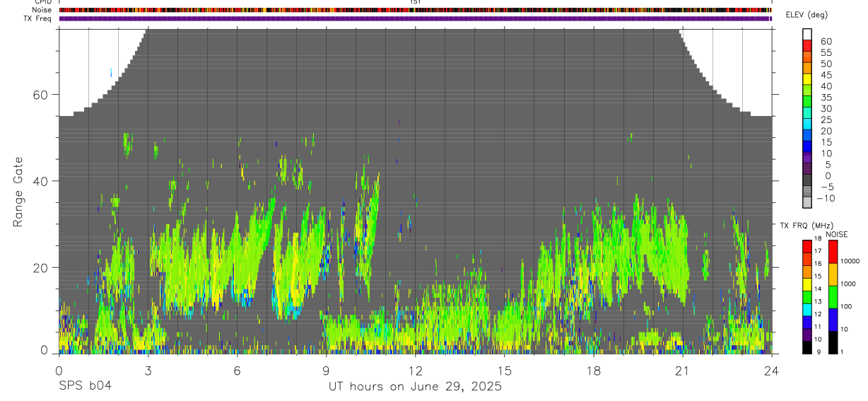
Task: Click the green segment of the NOISE colorbar
Action: pyautogui.click(x=833, y=297)
